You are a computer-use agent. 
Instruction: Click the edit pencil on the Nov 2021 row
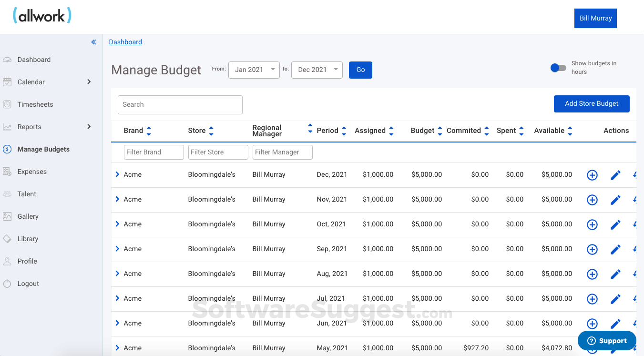pos(615,200)
